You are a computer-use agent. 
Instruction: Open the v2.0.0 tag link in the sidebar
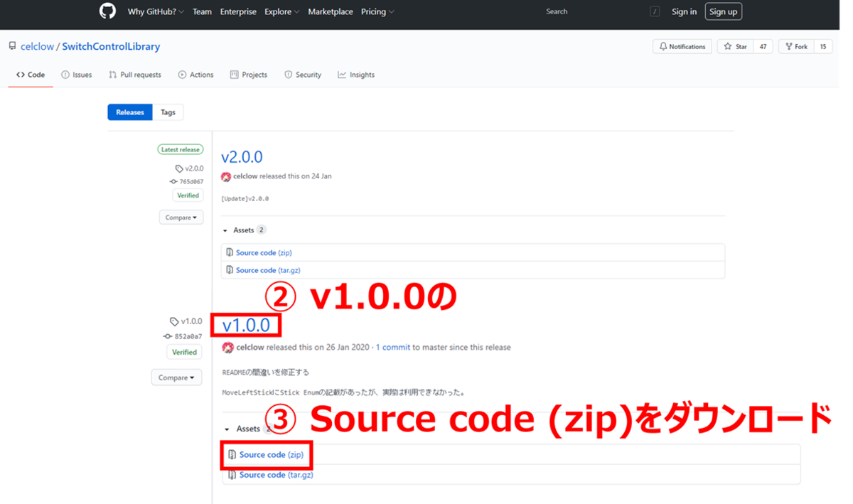coord(190,168)
